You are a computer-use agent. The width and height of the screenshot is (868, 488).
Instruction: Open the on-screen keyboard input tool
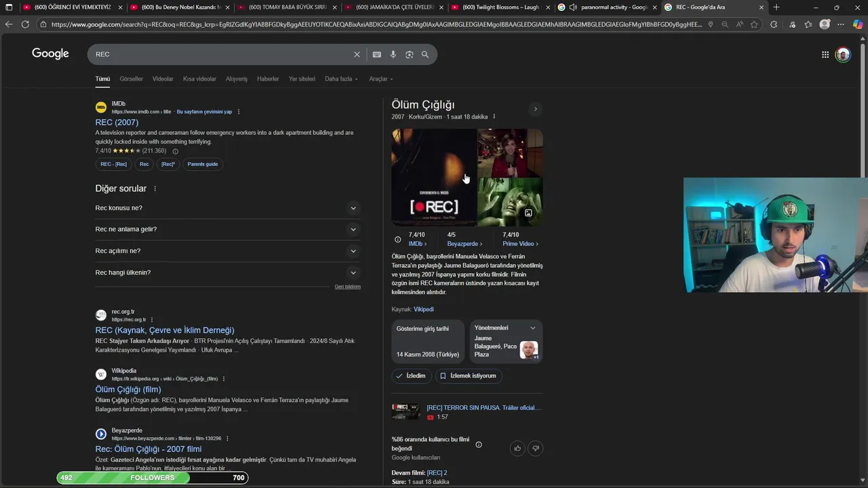point(377,54)
